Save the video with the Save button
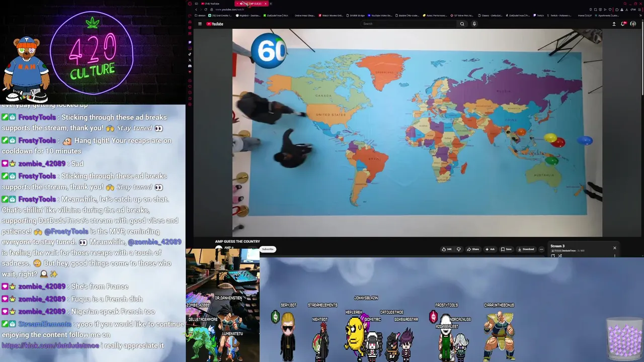 506,249
